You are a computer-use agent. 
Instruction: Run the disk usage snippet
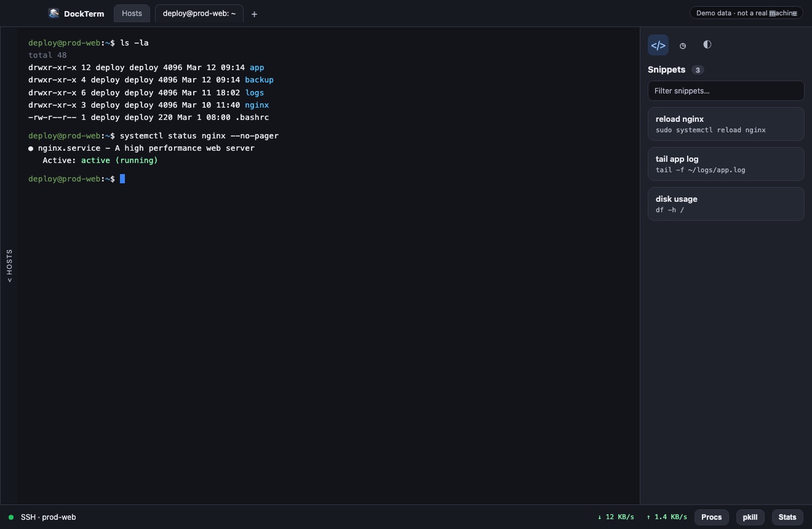coord(726,204)
